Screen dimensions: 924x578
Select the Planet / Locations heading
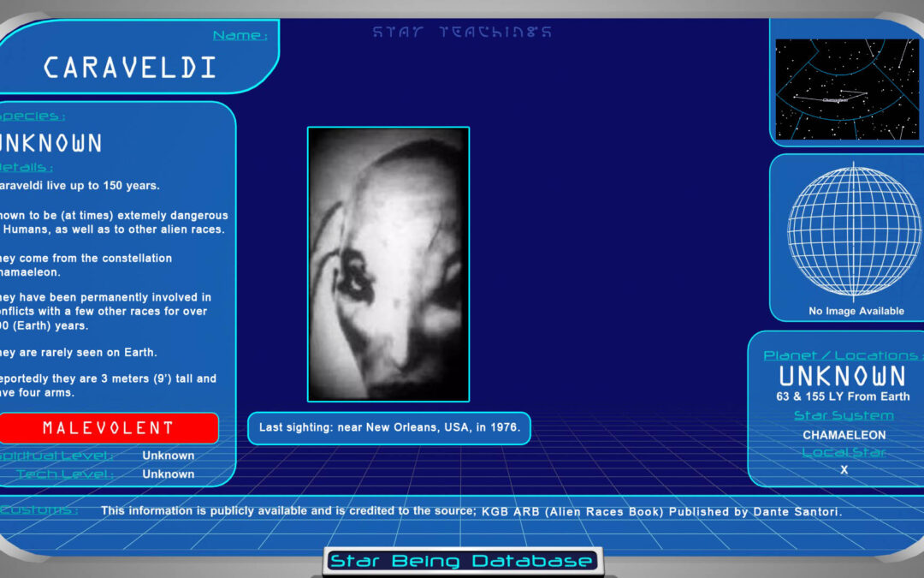click(x=842, y=355)
